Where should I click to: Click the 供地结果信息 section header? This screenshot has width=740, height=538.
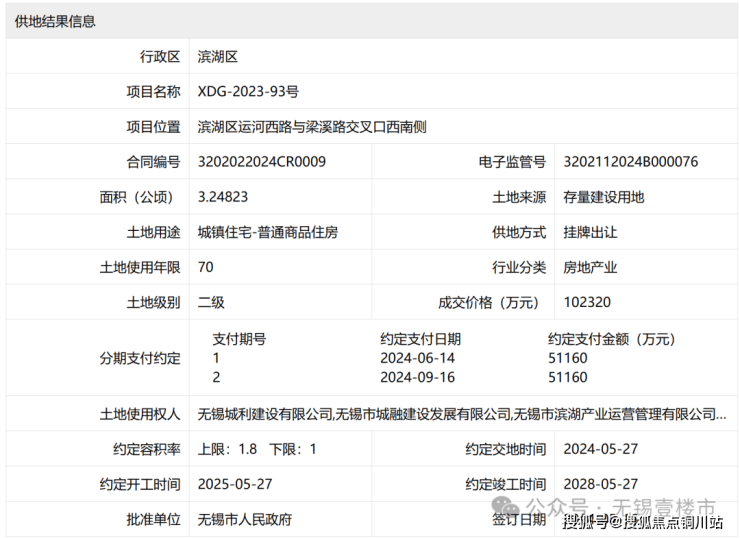pyautogui.click(x=56, y=21)
